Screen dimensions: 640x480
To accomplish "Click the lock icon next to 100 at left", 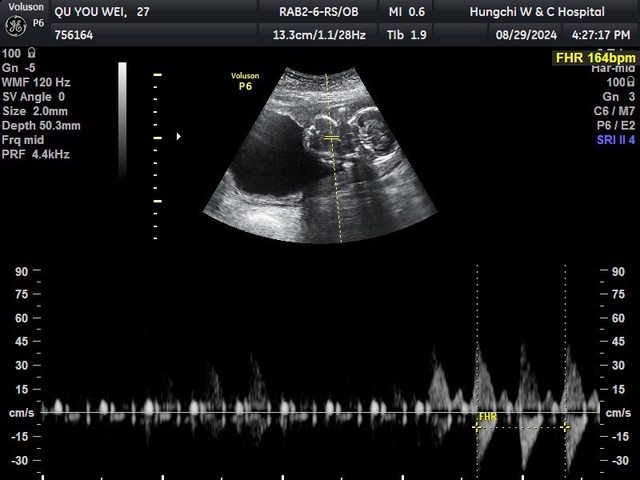I will (x=32, y=53).
